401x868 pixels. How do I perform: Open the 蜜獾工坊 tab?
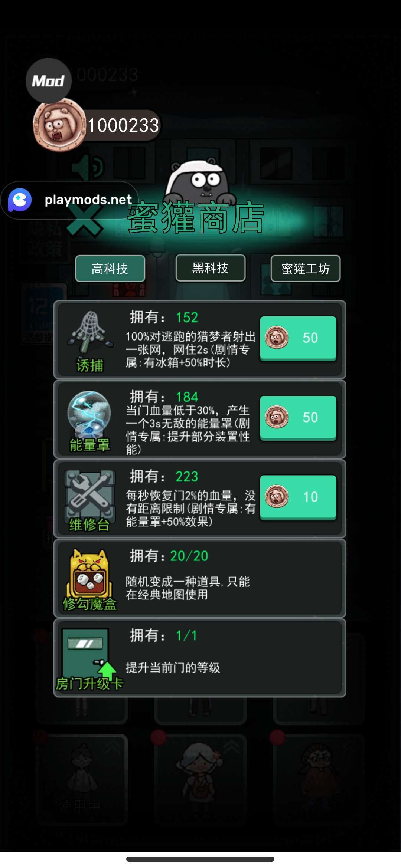(305, 269)
